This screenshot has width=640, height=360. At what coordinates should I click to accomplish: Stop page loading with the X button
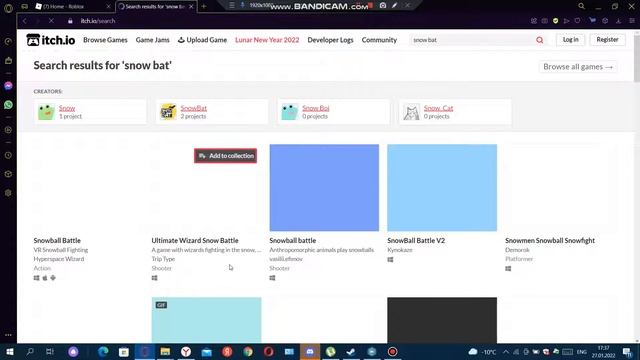pos(51,21)
